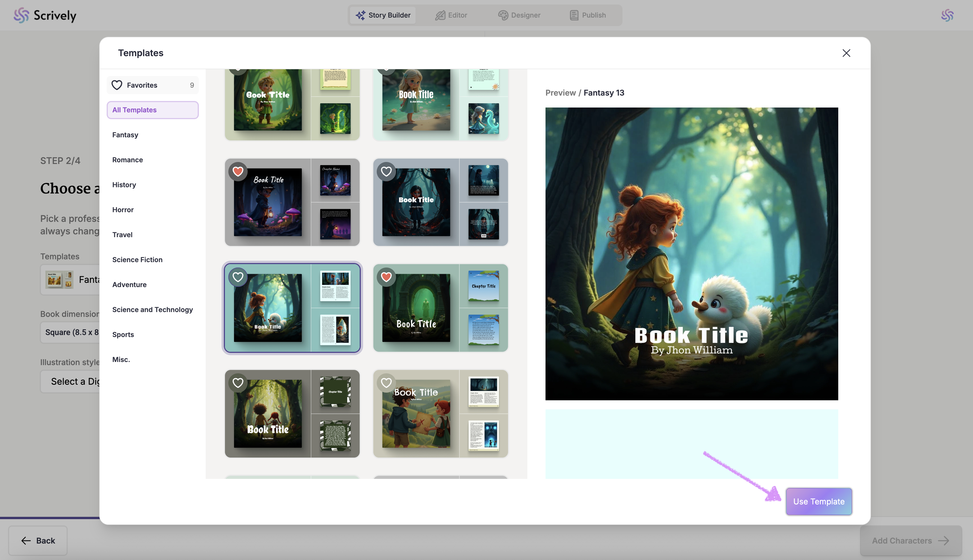Image resolution: width=973 pixels, height=560 pixels.
Task: Click the large Fantasy 13 preview cover
Action: point(691,254)
